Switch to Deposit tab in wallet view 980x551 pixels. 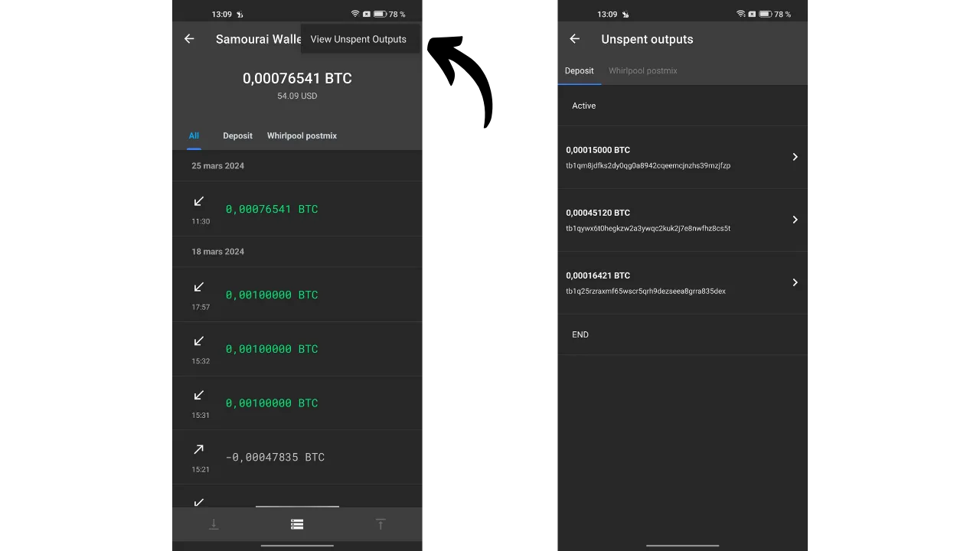(x=237, y=135)
